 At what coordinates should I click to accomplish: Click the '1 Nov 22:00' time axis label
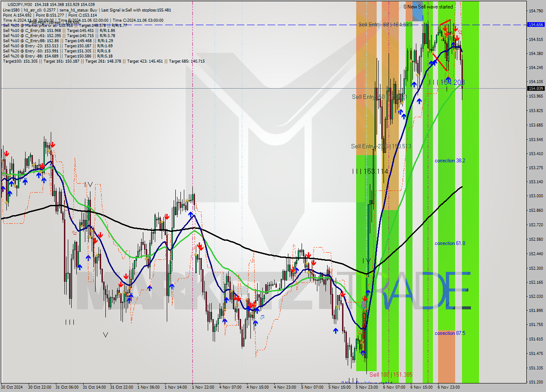[203, 387]
